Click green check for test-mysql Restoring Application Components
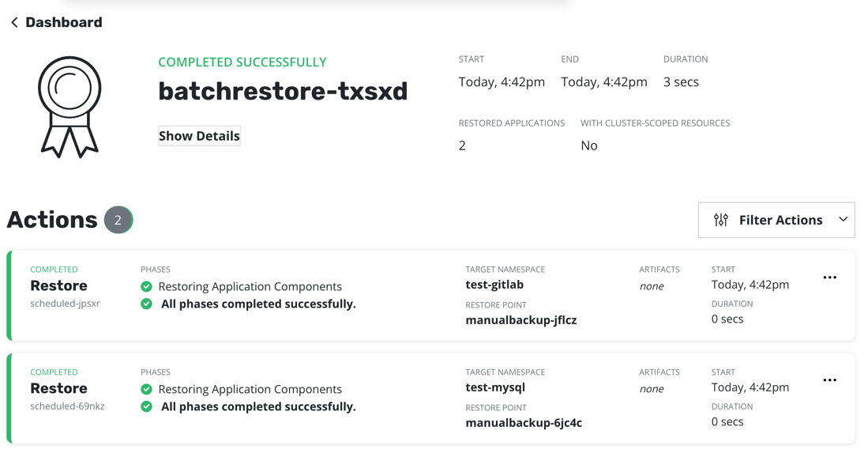This screenshot has height=457, width=868. coord(146,389)
